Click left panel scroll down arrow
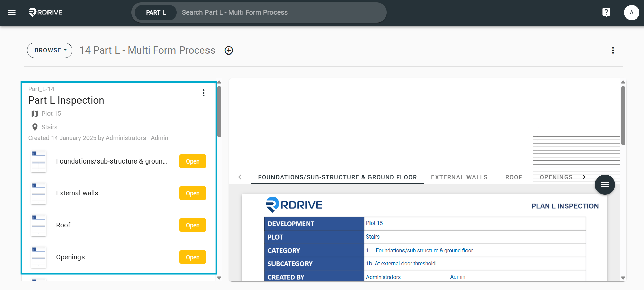The image size is (644, 290). (219, 278)
